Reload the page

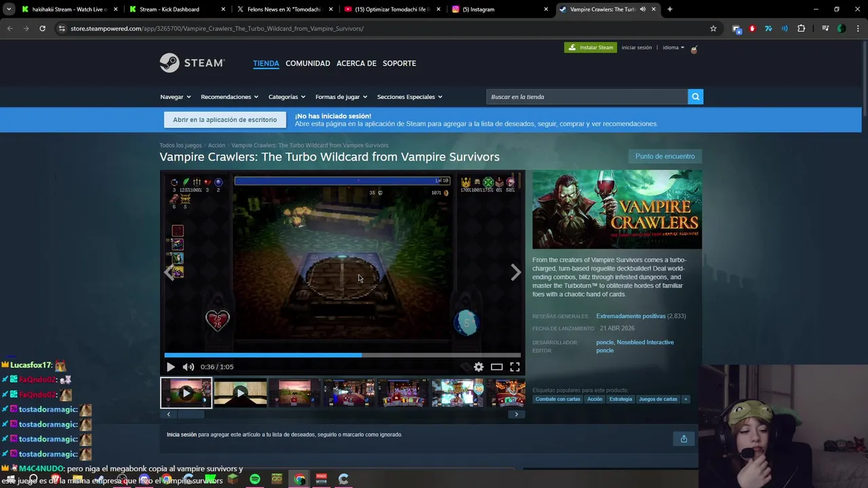[42, 28]
